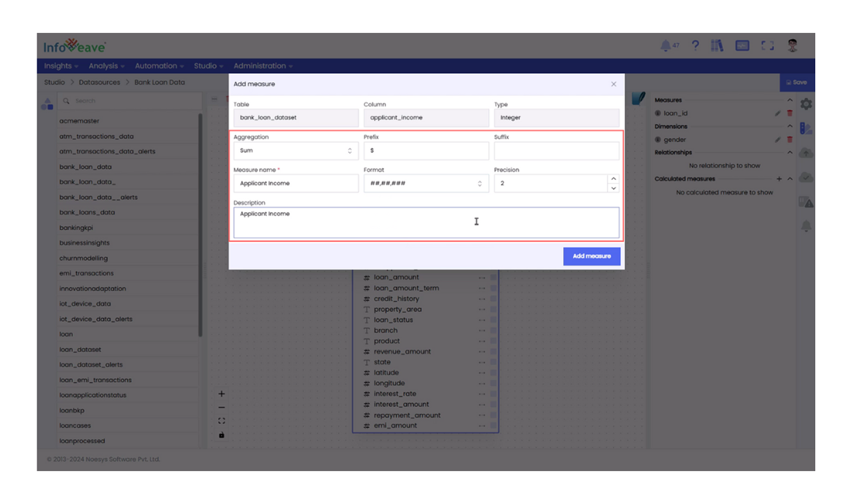Open the Administration menu
851x504 pixels.
[260, 66]
